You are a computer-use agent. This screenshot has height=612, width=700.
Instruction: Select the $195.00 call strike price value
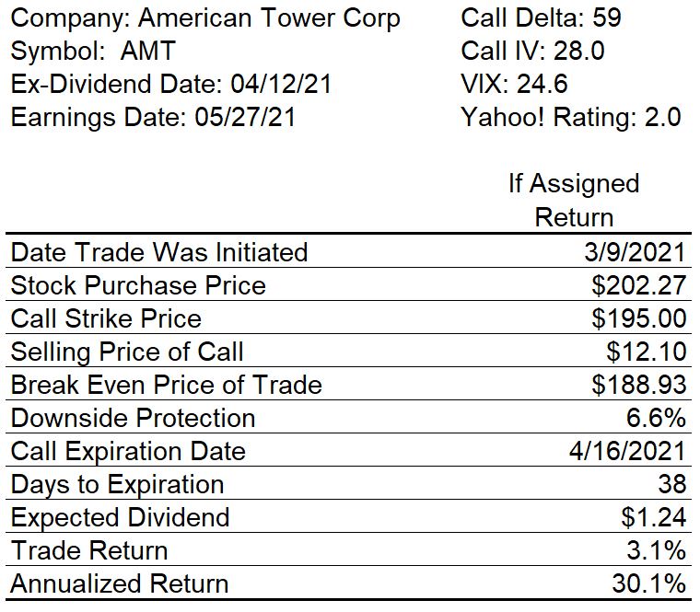639,318
